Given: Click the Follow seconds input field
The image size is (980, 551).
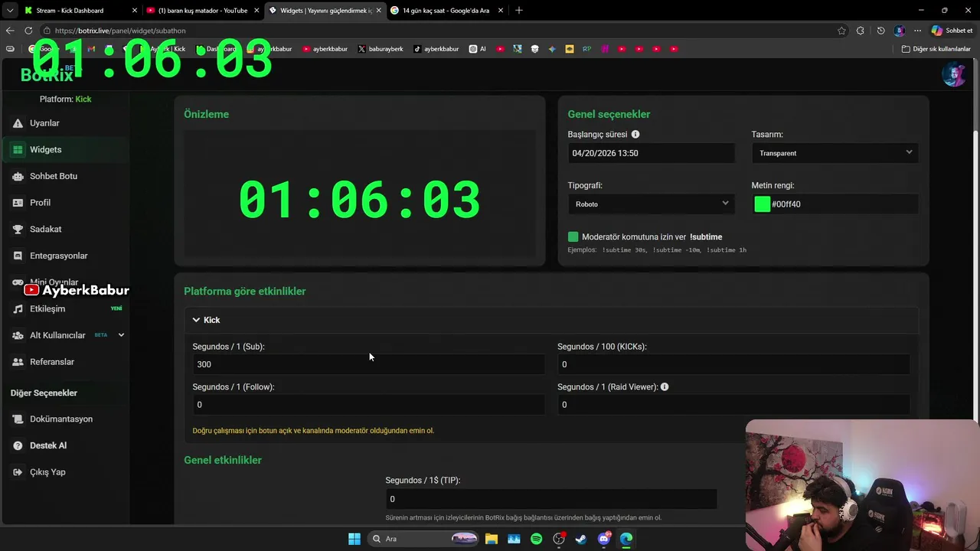Looking at the screenshot, I should pyautogui.click(x=368, y=405).
